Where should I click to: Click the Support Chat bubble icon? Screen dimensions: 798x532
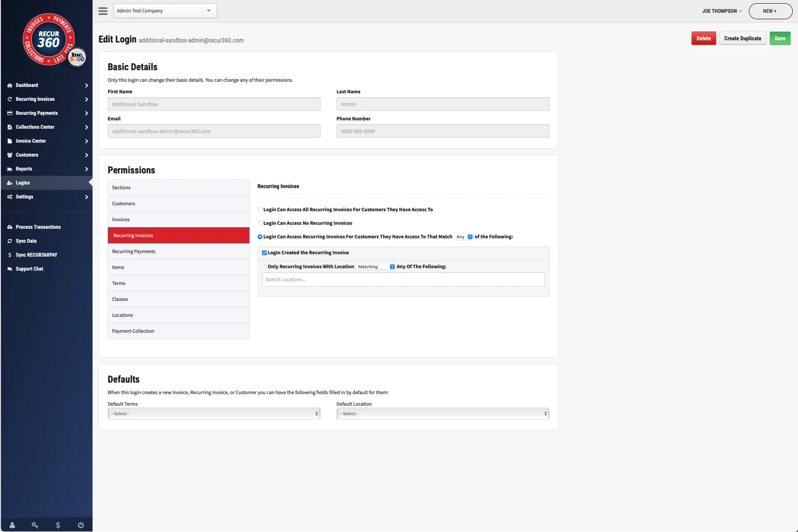10,269
